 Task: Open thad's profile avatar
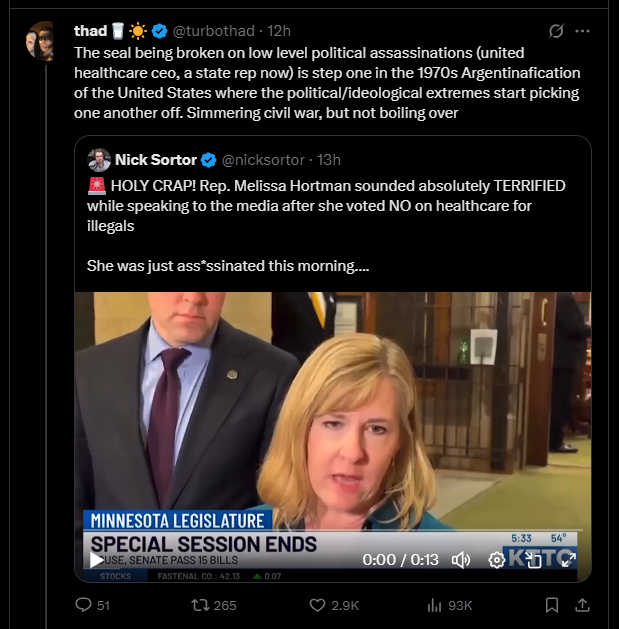[43, 41]
